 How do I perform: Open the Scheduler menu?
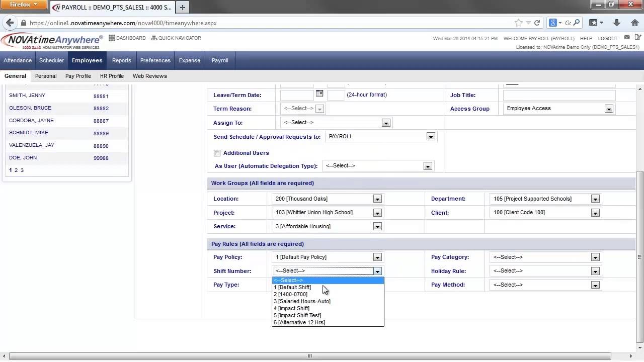click(51, 60)
